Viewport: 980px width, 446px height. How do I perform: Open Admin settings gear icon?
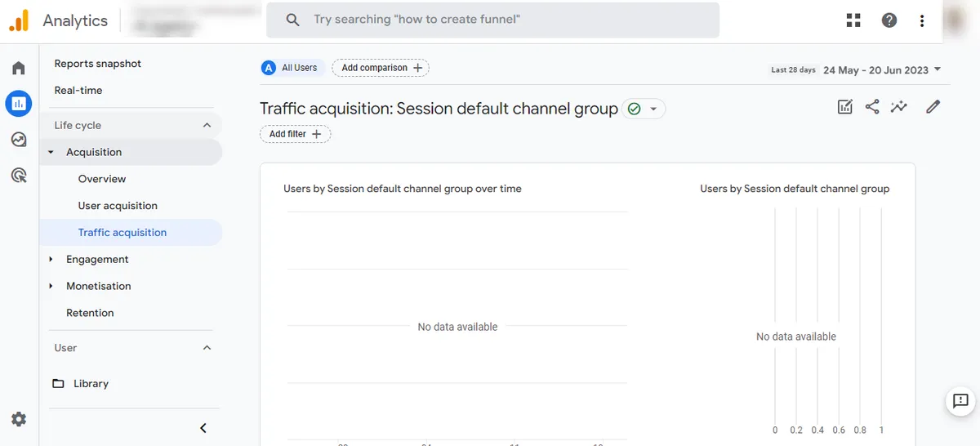[19, 419]
